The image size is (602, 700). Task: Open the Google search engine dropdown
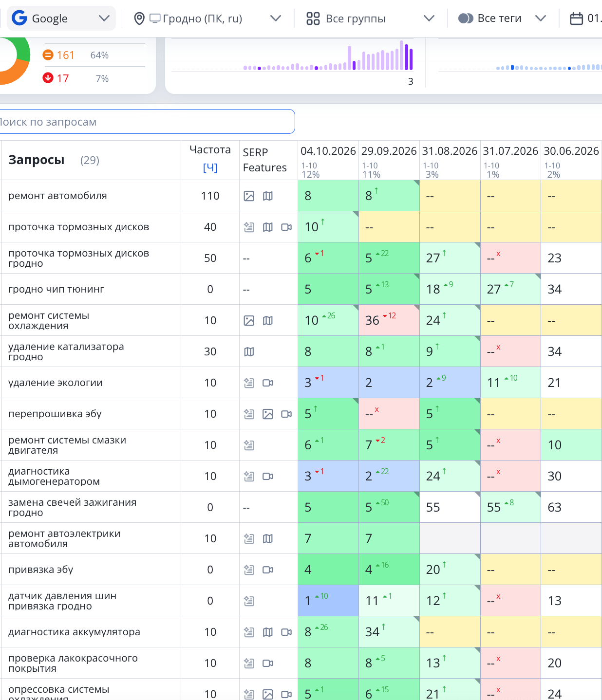(x=61, y=18)
